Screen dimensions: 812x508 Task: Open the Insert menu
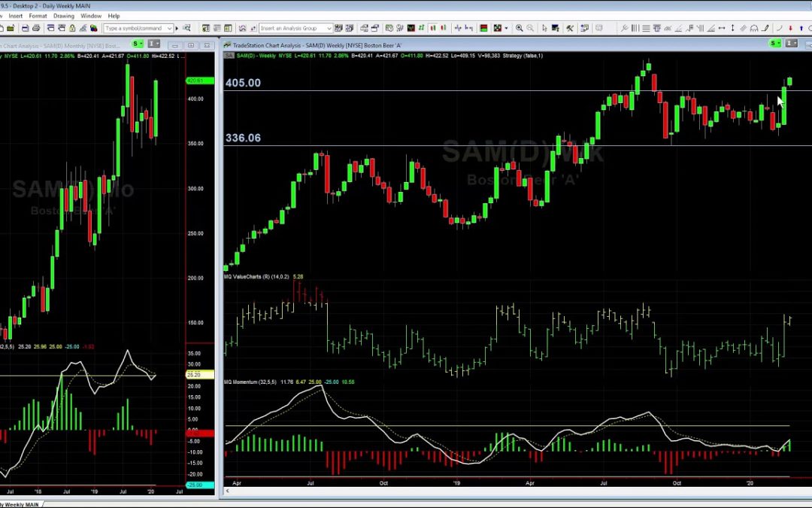coord(16,16)
